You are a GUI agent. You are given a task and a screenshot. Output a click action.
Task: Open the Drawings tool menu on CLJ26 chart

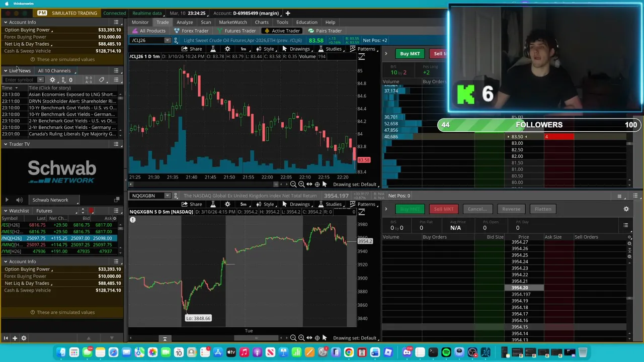[296, 49]
